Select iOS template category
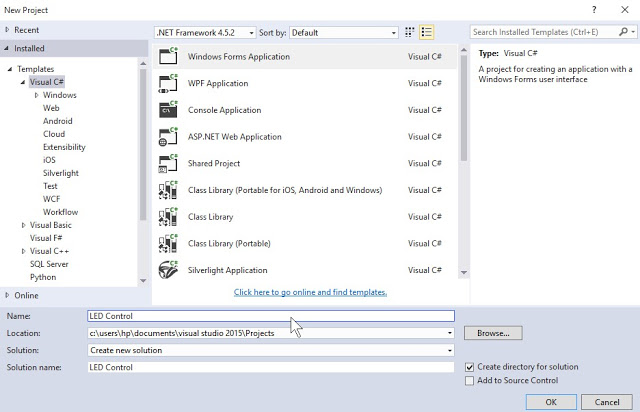This screenshot has width=640, height=412. [49, 160]
